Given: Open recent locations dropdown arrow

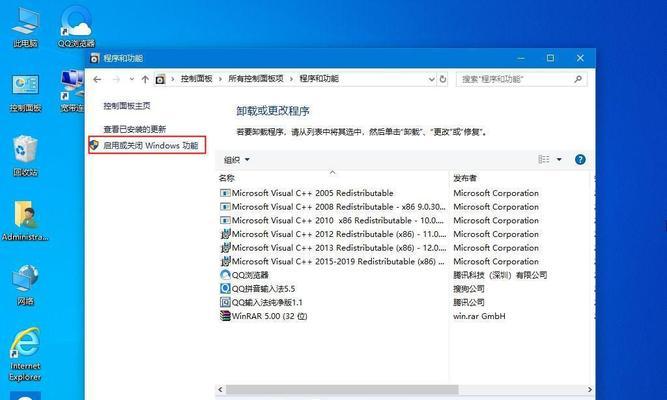Looking at the screenshot, I should click(131, 79).
